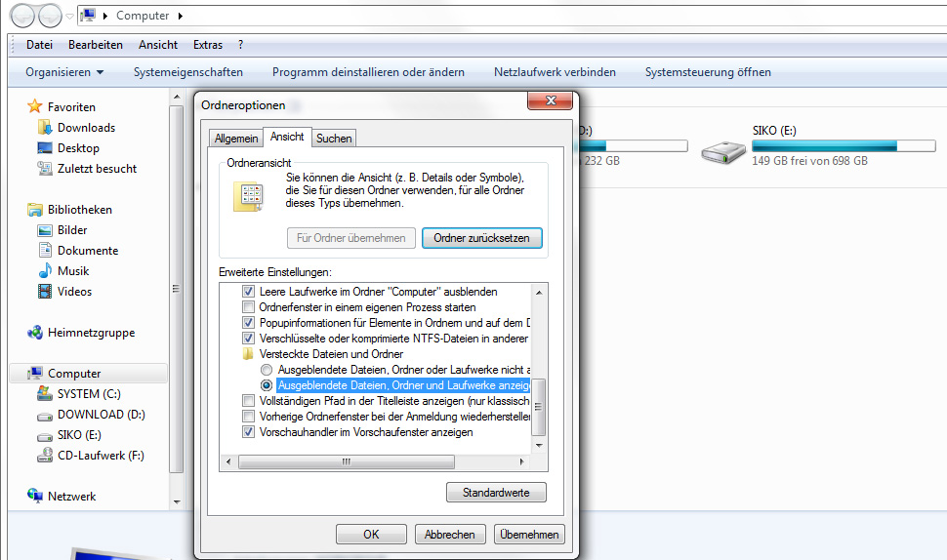Enable 'Ordnerfenster in einem eigenen Prozess starten'
This screenshot has height=560, width=947.
click(x=249, y=307)
